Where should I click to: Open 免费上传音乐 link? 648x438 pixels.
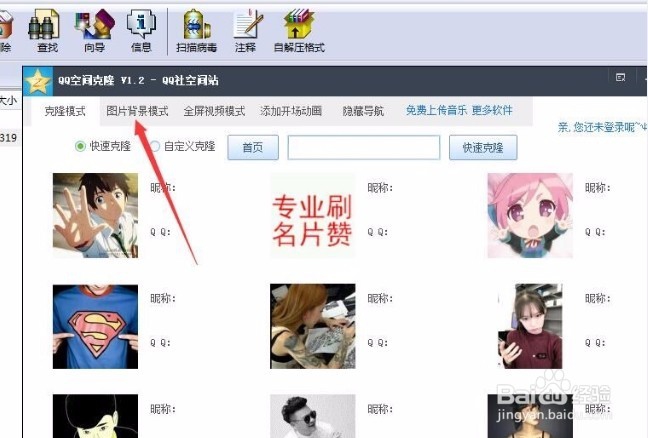click(x=436, y=110)
